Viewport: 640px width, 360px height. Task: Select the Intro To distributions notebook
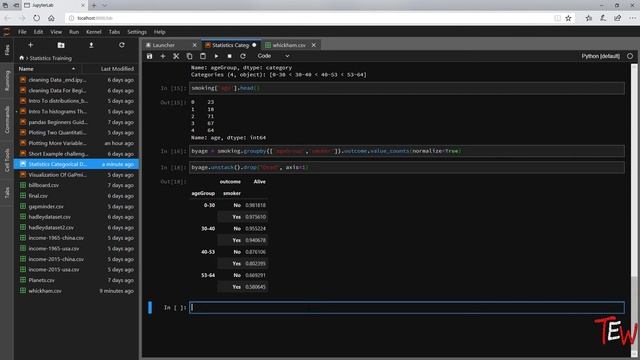[x=76, y=101]
